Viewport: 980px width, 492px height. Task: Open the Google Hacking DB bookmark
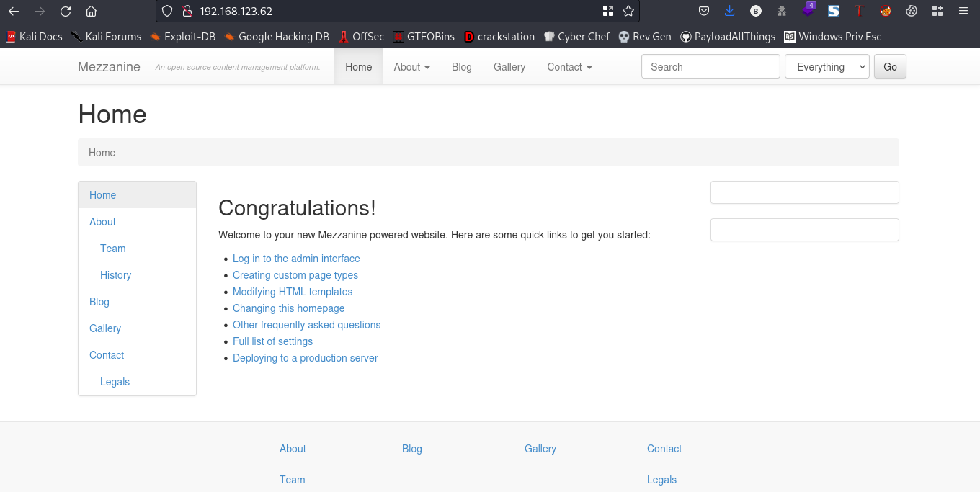tap(277, 36)
